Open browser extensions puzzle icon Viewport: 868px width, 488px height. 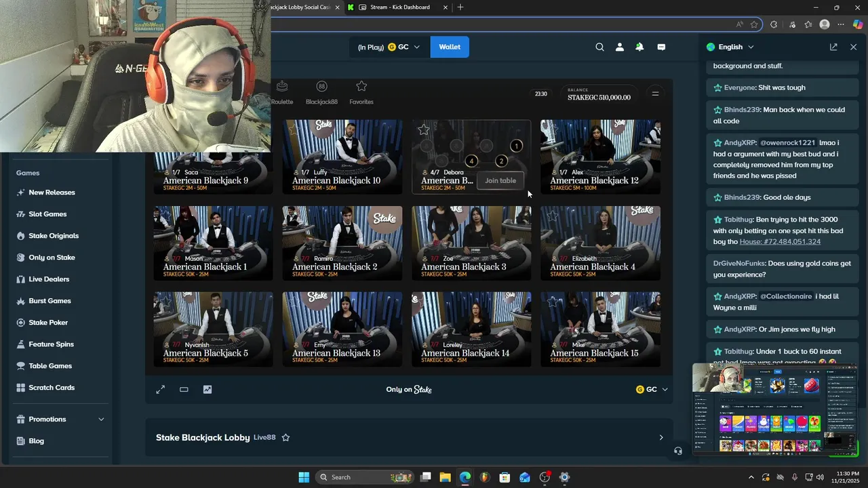774,24
